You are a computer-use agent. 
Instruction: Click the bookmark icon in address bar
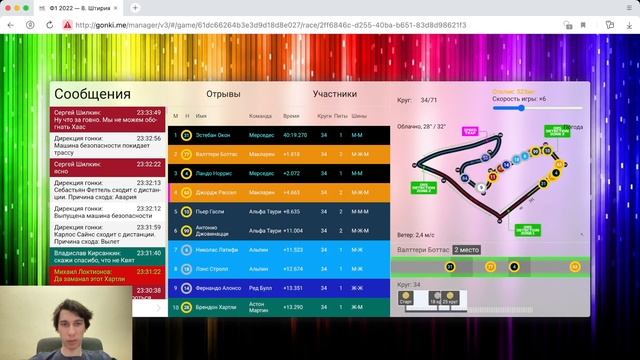tap(583, 25)
